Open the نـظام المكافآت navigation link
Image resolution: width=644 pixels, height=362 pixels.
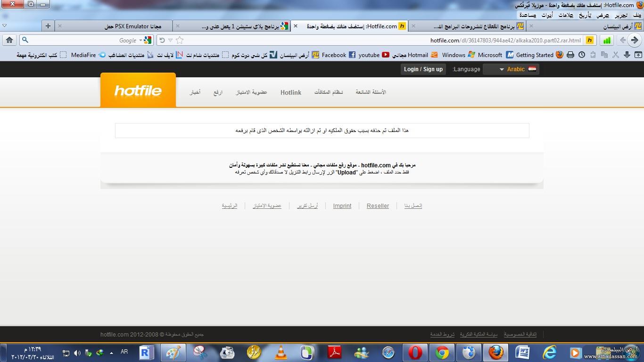[x=329, y=92]
